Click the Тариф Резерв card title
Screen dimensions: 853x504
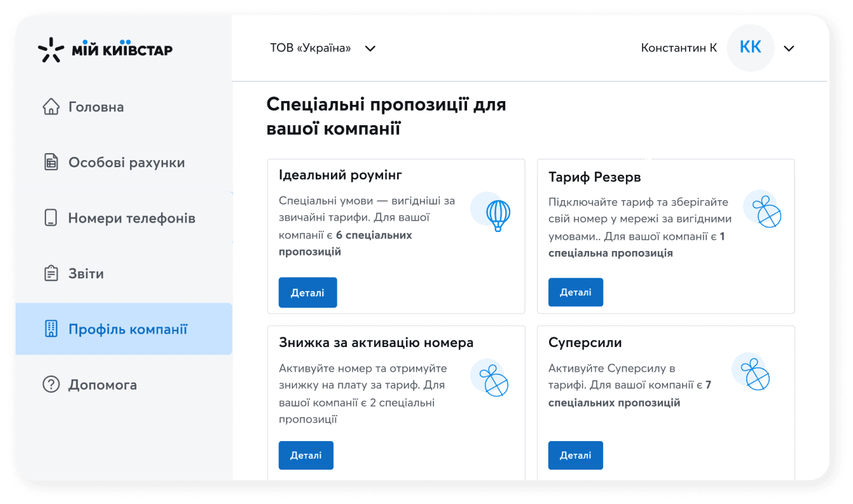click(595, 177)
